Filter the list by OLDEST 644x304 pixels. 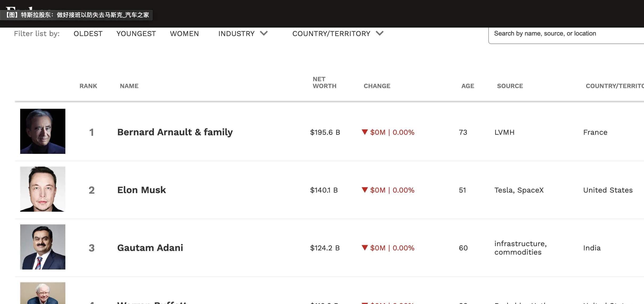[88, 34]
